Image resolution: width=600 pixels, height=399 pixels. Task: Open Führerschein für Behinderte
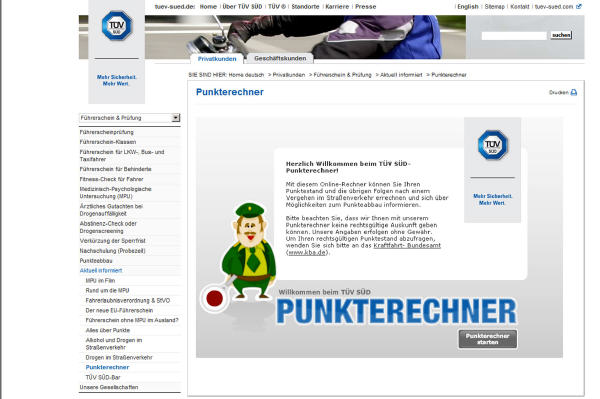tap(115, 169)
